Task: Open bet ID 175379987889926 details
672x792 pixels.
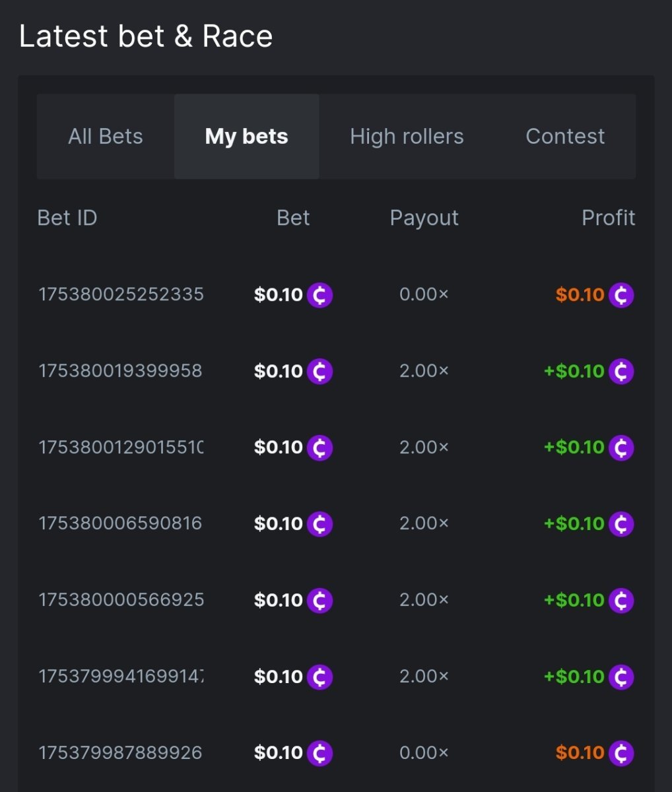Action: [121, 752]
